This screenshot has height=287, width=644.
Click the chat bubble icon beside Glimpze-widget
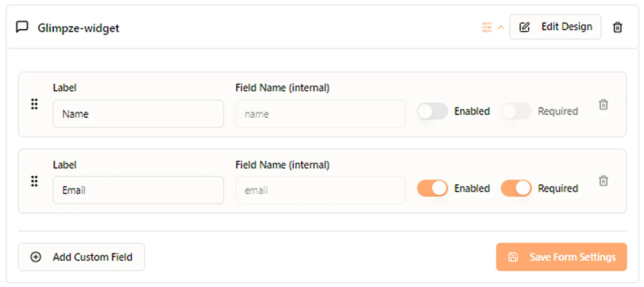coord(22,27)
